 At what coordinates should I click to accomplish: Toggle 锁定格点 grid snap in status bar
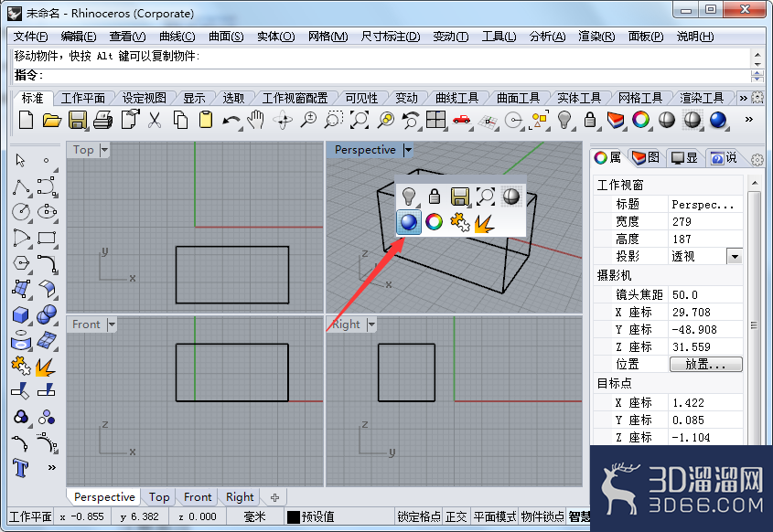coord(419,516)
